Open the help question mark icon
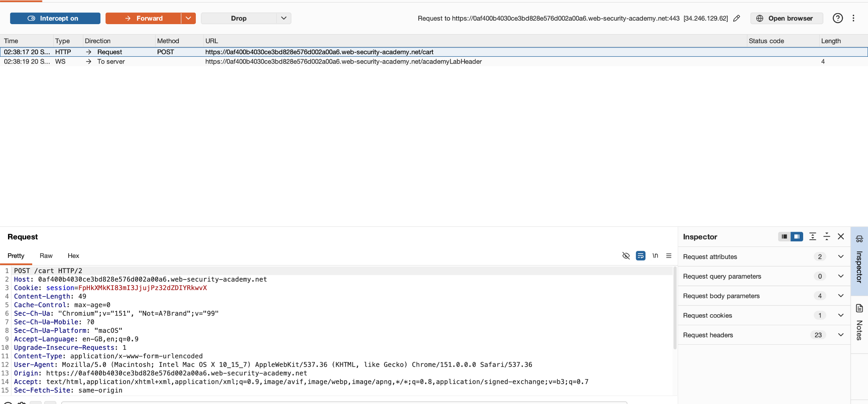 [837, 18]
